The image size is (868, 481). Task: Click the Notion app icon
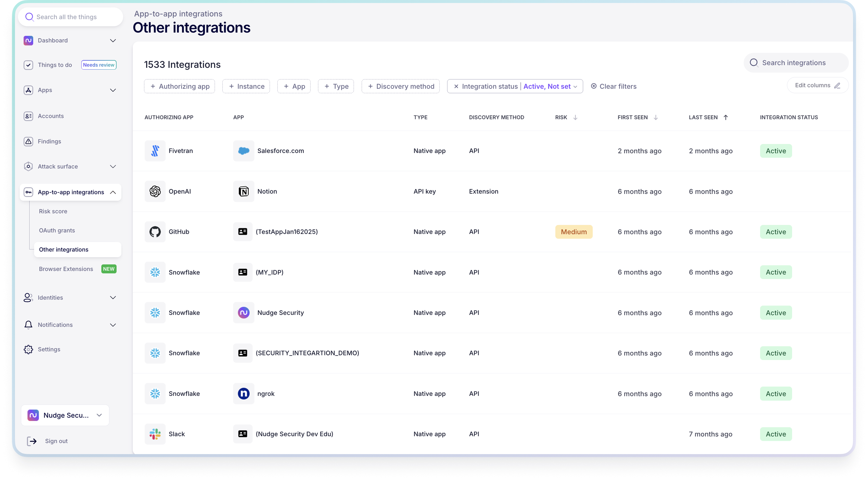click(x=243, y=191)
